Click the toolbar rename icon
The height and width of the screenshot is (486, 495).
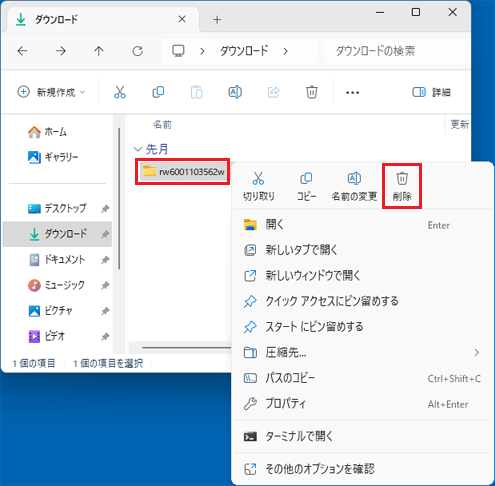pos(235,92)
